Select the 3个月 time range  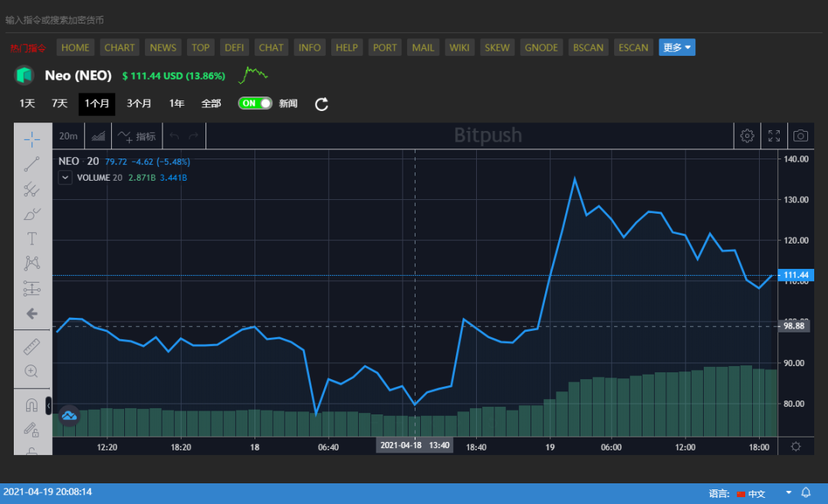point(139,103)
